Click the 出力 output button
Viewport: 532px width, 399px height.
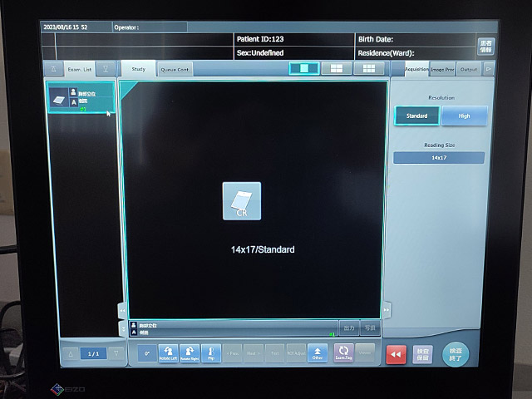[349, 328]
